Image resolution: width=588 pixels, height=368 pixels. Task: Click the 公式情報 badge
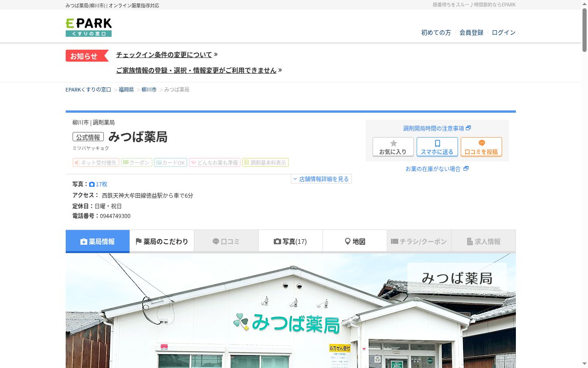click(88, 137)
